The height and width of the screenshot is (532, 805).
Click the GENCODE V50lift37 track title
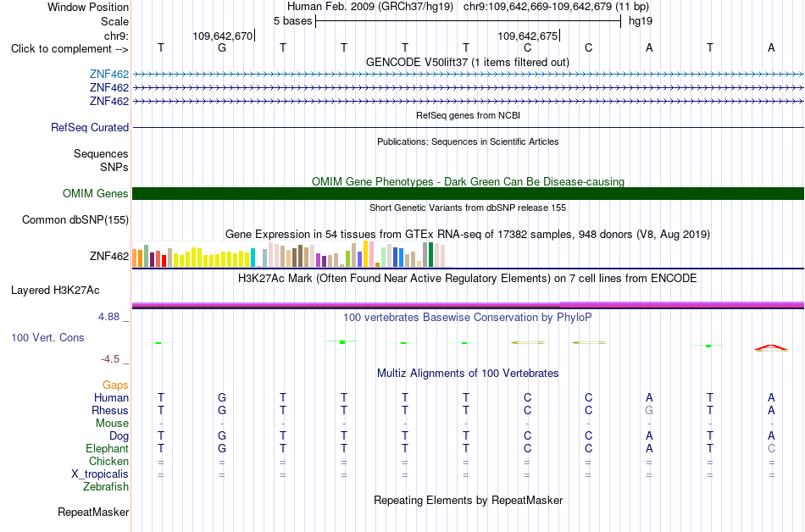click(467, 62)
